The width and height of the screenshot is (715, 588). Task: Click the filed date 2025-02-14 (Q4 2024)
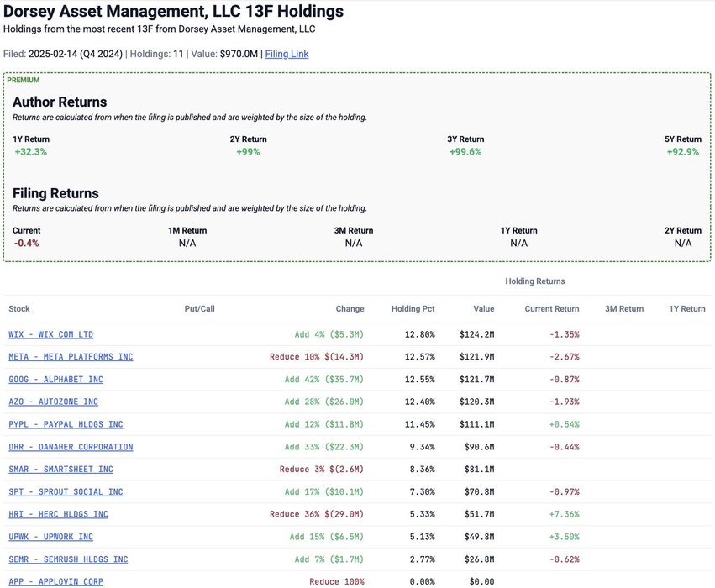click(76, 54)
